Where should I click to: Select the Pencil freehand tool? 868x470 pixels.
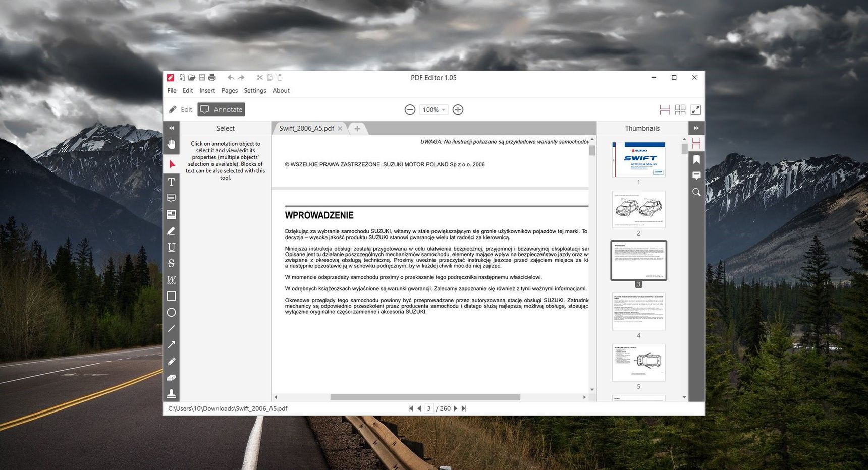click(x=172, y=361)
